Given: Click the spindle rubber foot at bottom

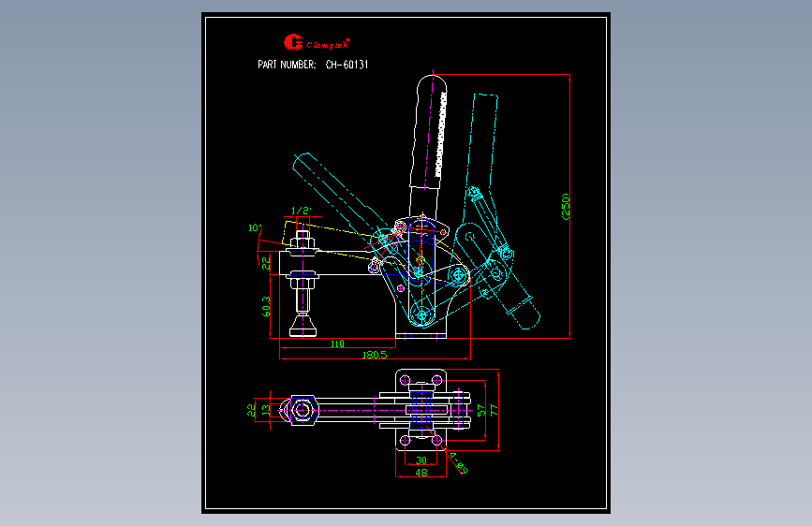Looking at the screenshot, I should coord(303,326).
